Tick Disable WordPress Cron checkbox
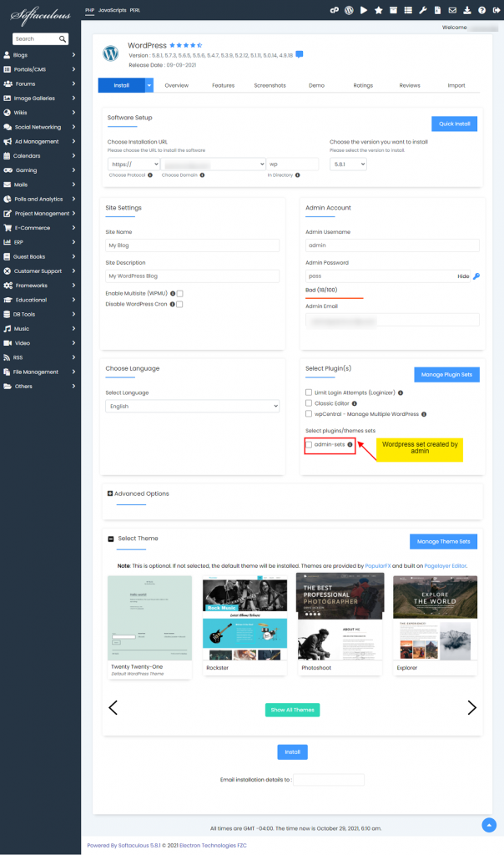504x855 pixels. coord(179,304)
